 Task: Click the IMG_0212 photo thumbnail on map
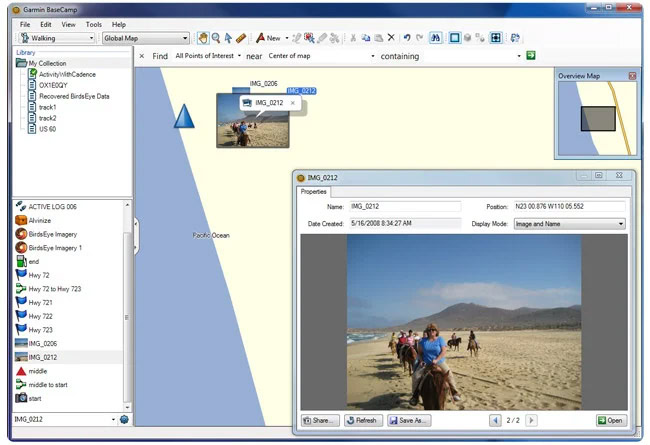252,121
